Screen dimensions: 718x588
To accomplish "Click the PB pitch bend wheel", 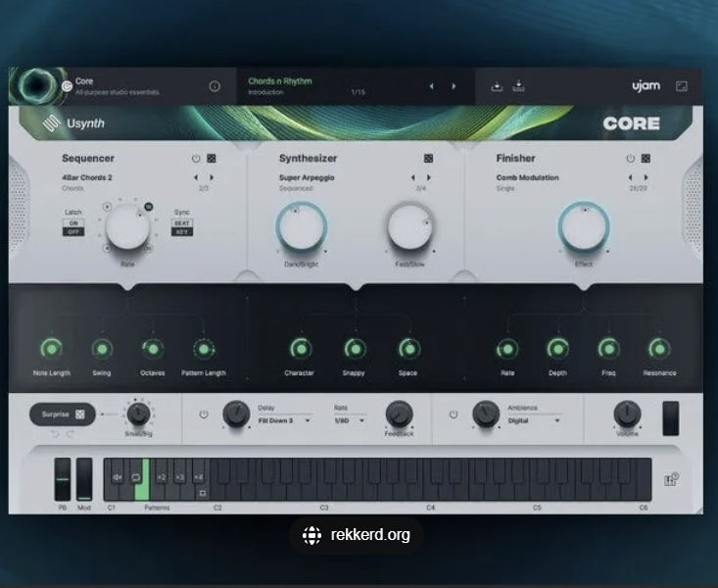I will 63,479.
